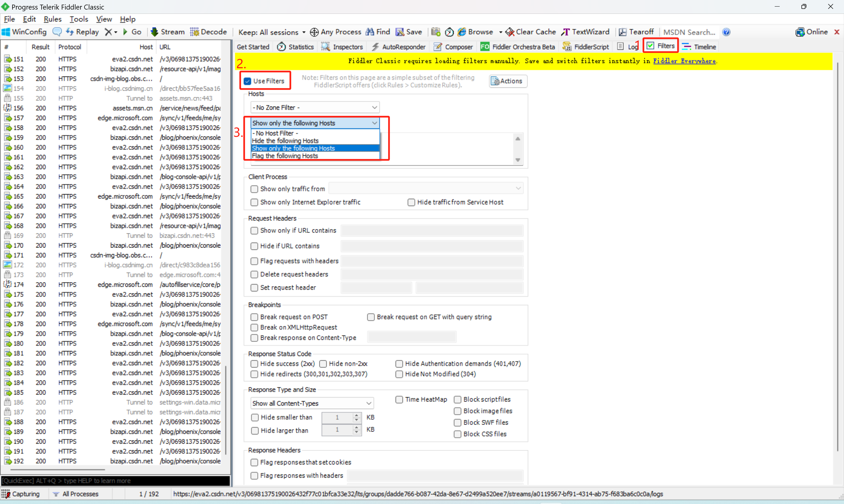The image size is (844, 504).
Task: Click the TextWizard toolbar icon
Action: 566,32
